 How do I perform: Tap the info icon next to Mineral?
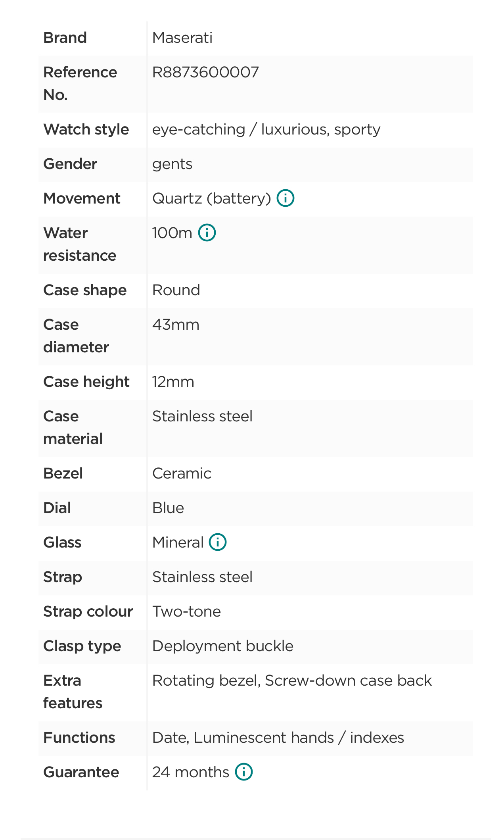click(x=217, y=542)
